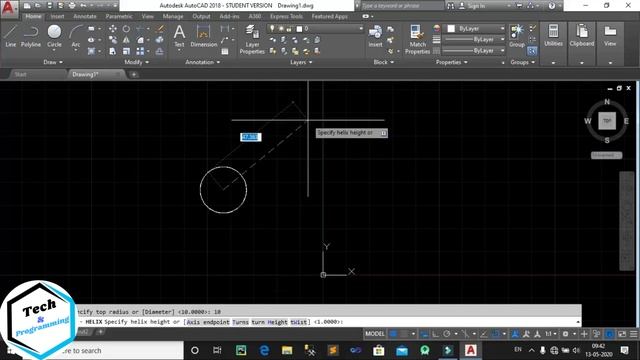Select tWist option in command line
The height and width of the screenshot is (360, 640).
click(298, 322)
